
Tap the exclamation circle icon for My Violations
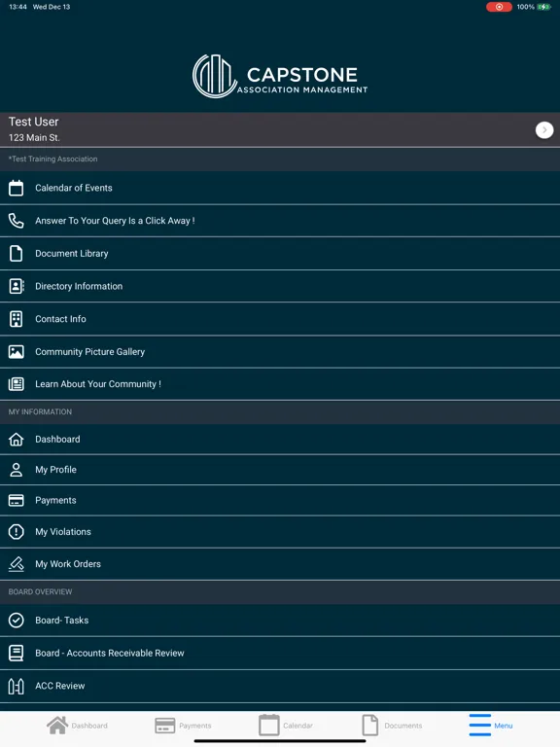pyautogui.click(x=17, y=532)
